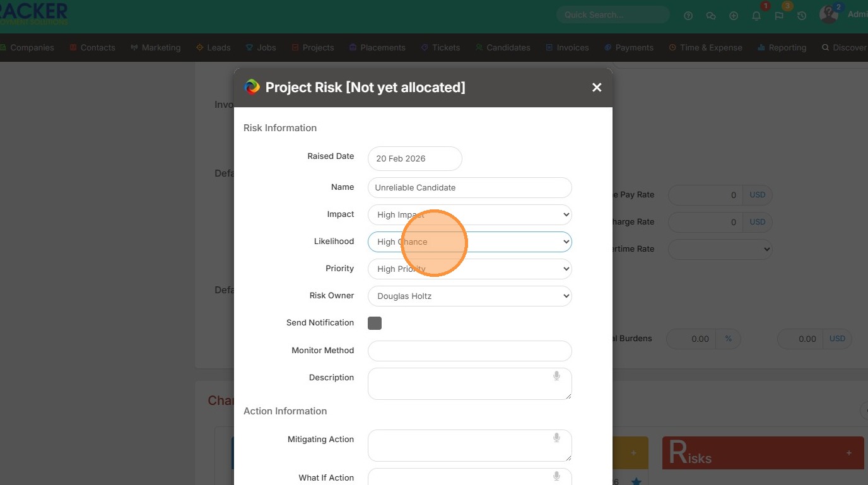The image size is (868, 485).
Task: Open the help question mark icon
Action: 688,16
